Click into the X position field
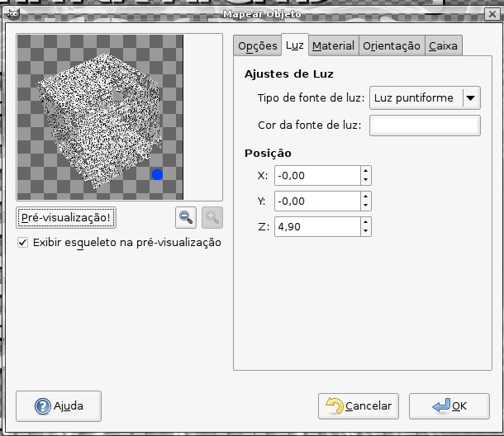Screen dimensions: 504x436 [317, 175]
